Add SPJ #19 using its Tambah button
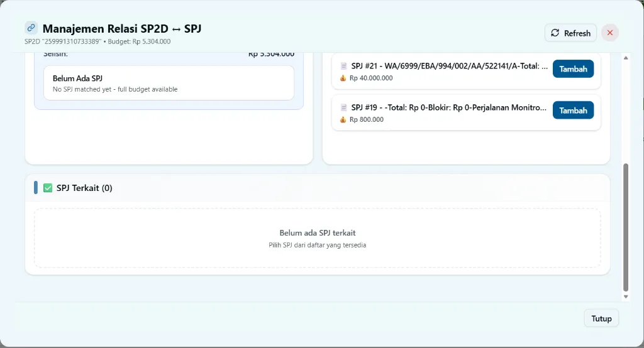The height and width of the screenshot is (348, 644). tap(573, 111)
